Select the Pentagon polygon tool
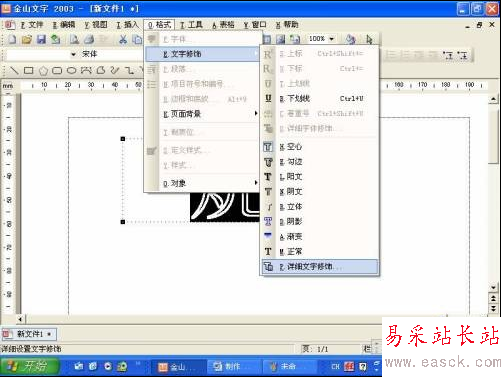 click(x=43, y=71)
